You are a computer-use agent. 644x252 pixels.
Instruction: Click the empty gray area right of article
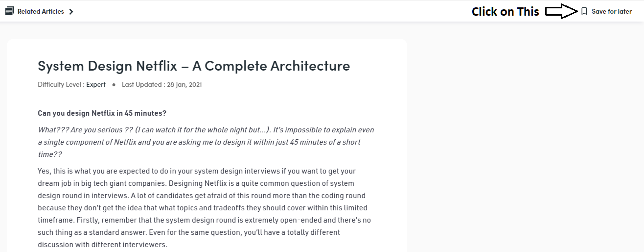click(x=524, y=147)
